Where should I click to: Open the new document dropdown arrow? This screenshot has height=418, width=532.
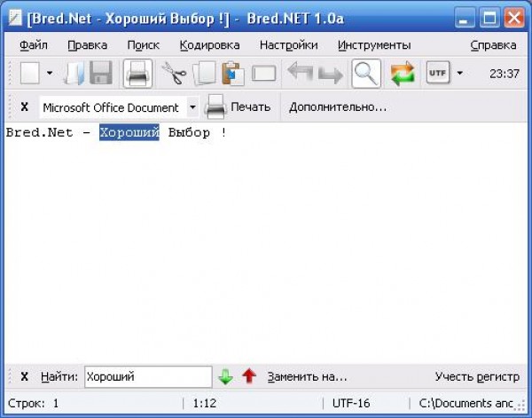50,73
